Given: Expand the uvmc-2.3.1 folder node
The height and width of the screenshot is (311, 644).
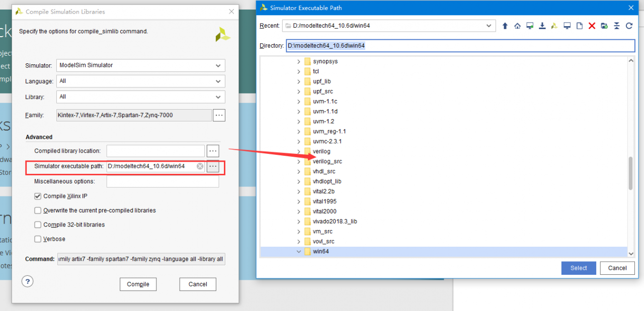Looking at the screenshot, I should [299, 141].
